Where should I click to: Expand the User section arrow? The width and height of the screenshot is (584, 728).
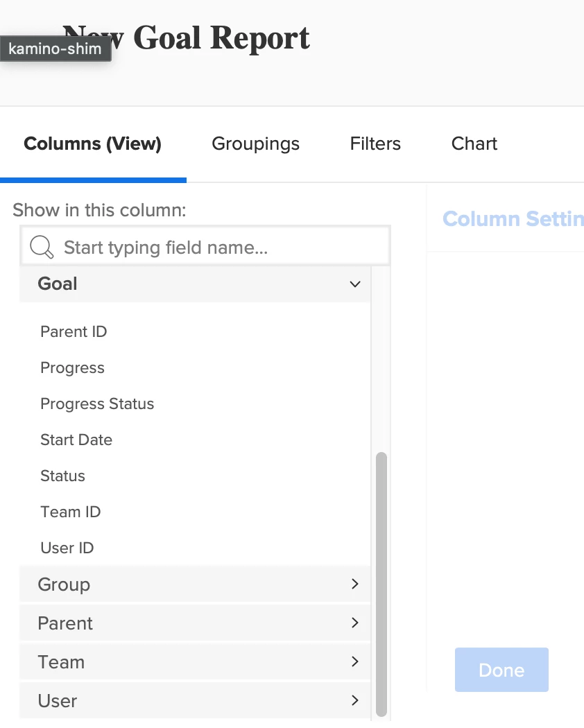tap(355, 701)
